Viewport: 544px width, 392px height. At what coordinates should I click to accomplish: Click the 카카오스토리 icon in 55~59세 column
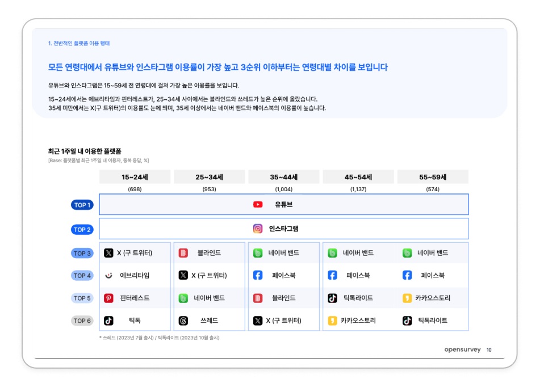pos(407,298)
